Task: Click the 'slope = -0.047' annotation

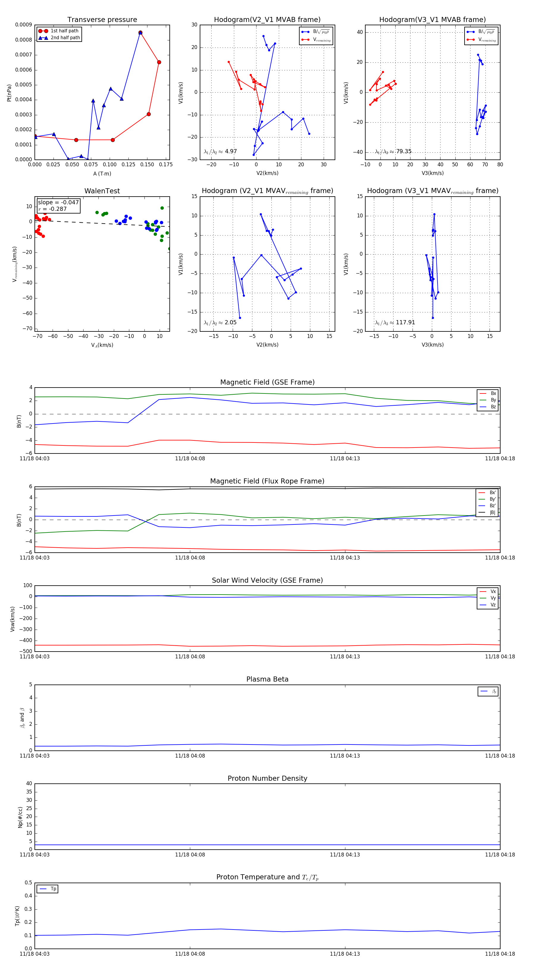Action: click(58, 203)
